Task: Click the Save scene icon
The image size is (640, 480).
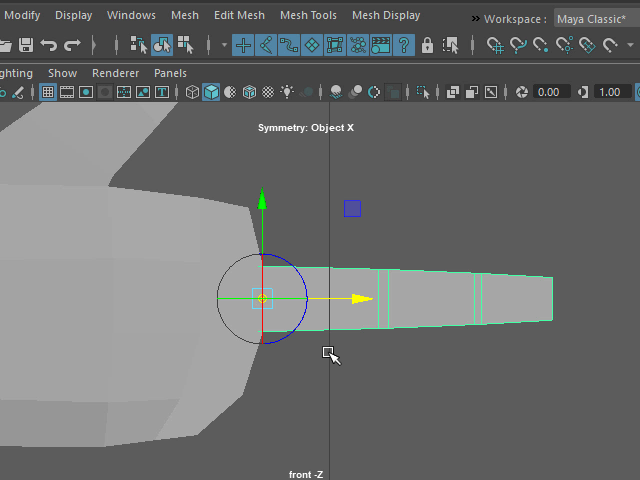Action: point(26,45)
